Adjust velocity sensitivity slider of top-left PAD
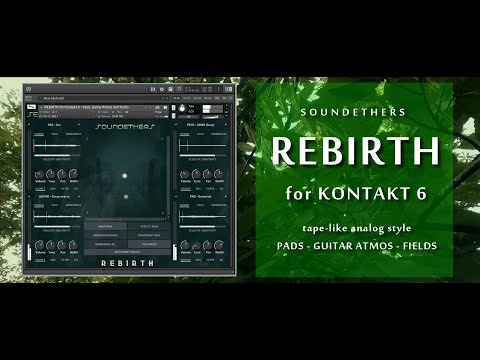Image resolution: width=480 pixels, height=360 pixels. pos(57,155)
